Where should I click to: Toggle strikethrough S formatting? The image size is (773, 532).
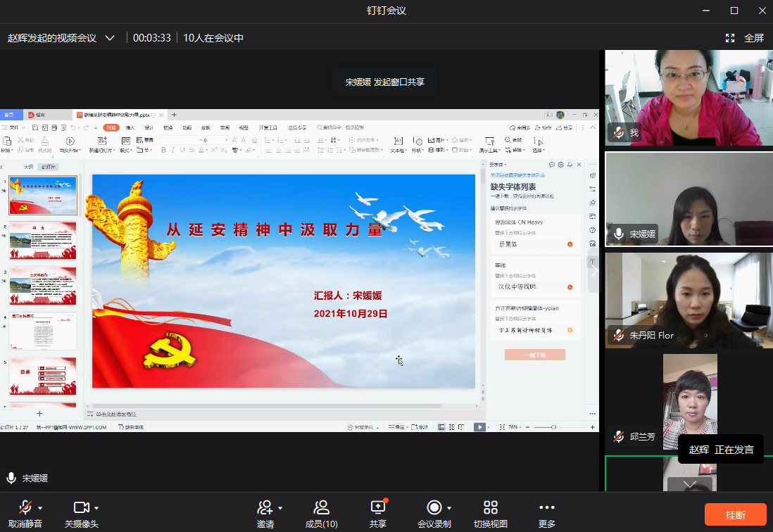point(191,150)
